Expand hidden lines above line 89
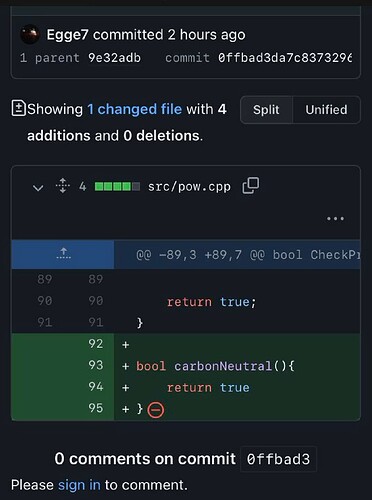The height and width of the screenshot is (500, 372). pos(63,254)
